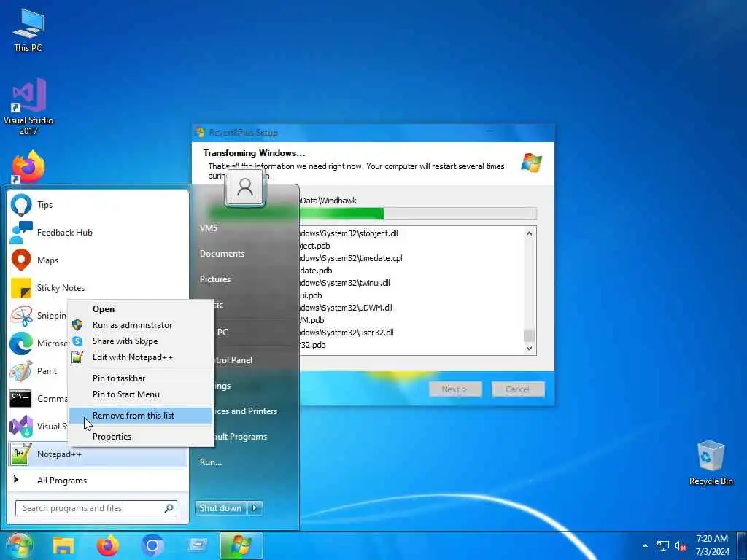The width and height of the screenshot is (747, 560).
Task: Open Sticky Notes in Start menu
Action: coord(98,287)
